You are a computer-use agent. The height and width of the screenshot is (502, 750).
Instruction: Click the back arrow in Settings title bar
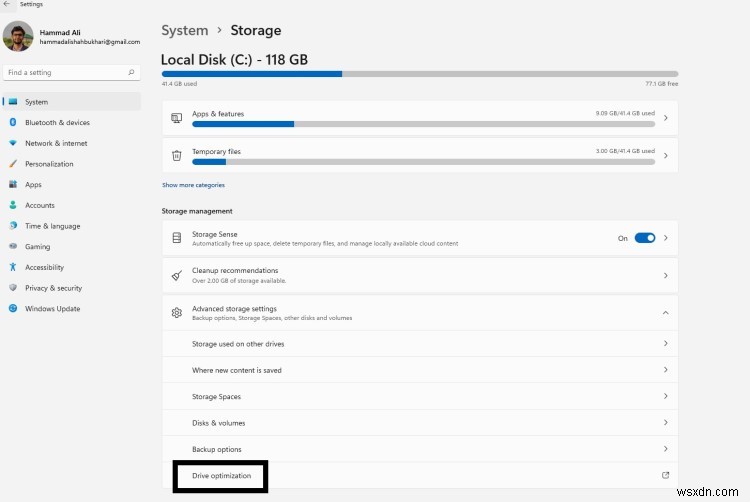tap(7, 4)
